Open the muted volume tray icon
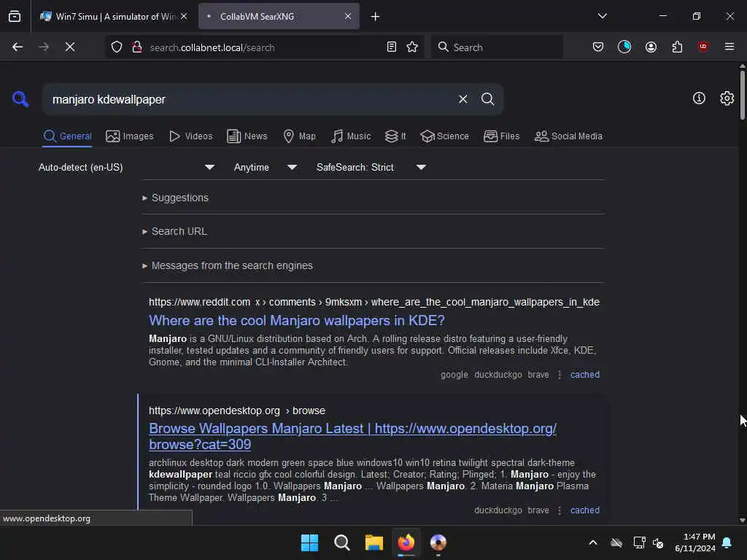 coord(659,542)
